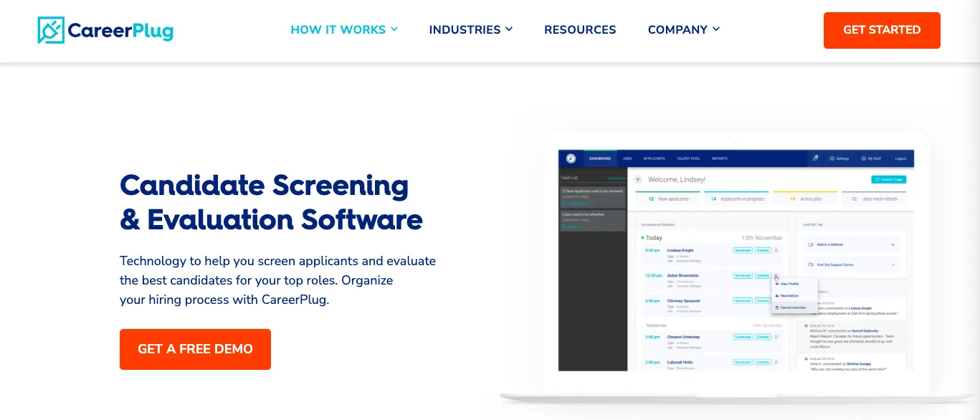Open My Stuff in the preview navbar
This screenshot has width=980, height=420.
tap(871, 158)
